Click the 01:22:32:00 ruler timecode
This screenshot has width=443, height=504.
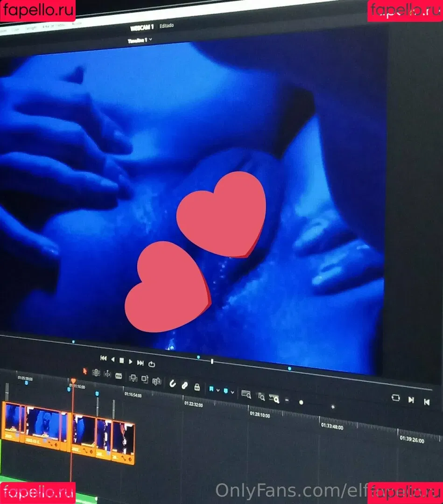point(194,404)
